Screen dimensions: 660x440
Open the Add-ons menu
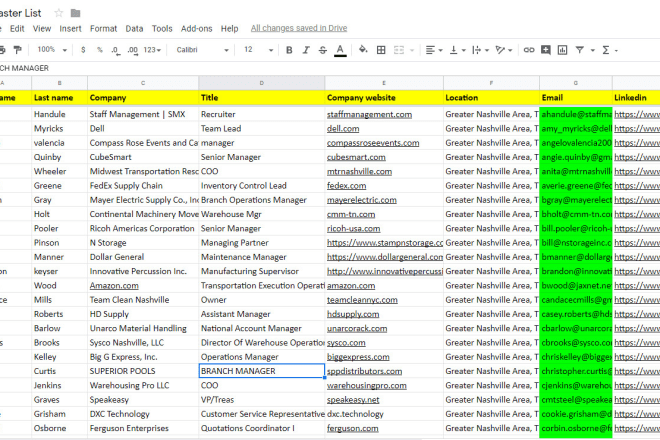pyautogui.click(x=197, y=29)
